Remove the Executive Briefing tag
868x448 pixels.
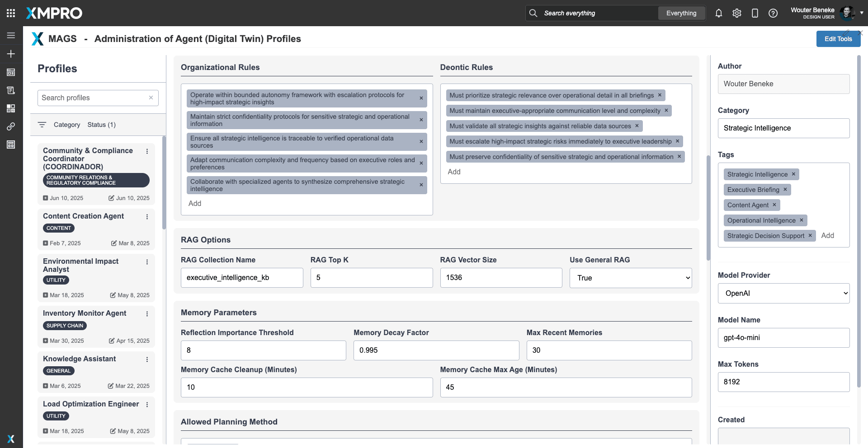coord(785,190)
